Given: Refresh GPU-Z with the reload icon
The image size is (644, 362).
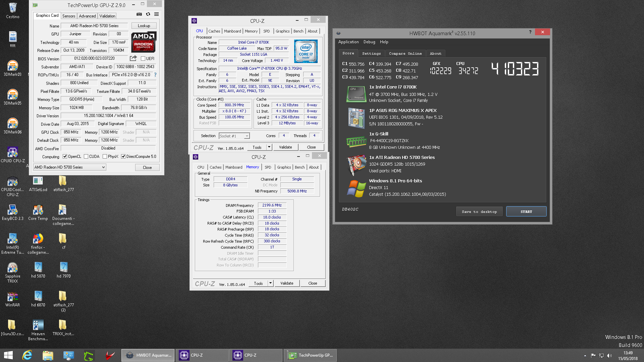Looking at the screenshot, I should click(148, 14).
